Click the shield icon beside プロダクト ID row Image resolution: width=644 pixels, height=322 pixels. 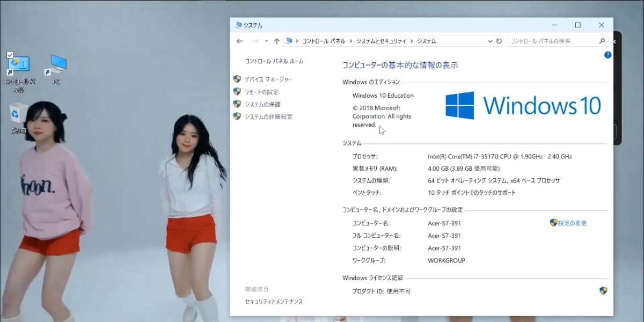603,291
